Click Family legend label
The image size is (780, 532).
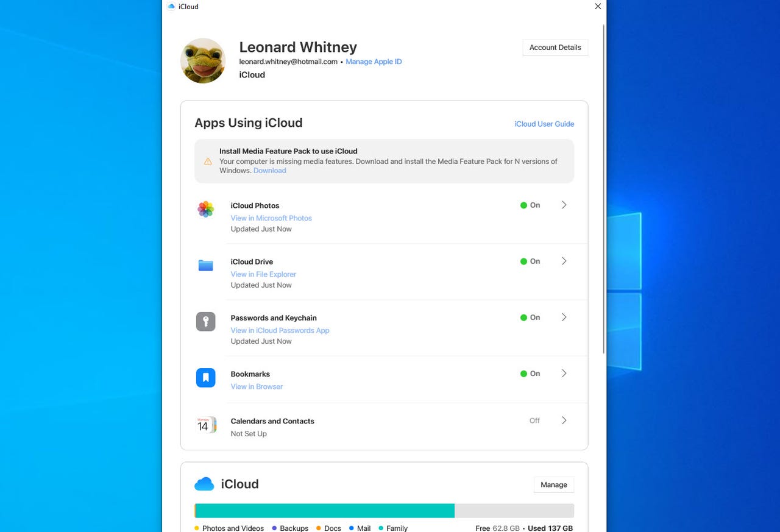[397, 528]
